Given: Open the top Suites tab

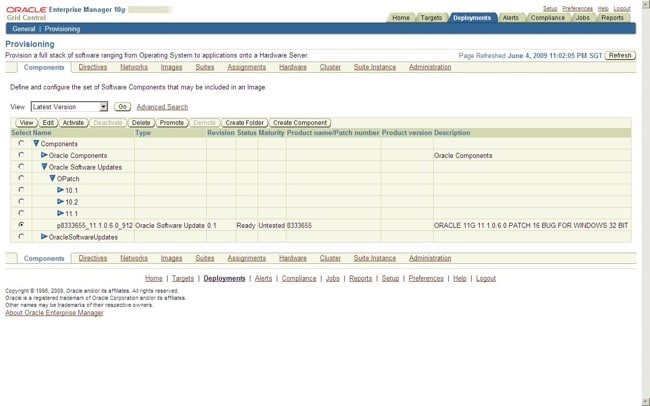Looking at the screenshot, I should (x=205, y=67).
